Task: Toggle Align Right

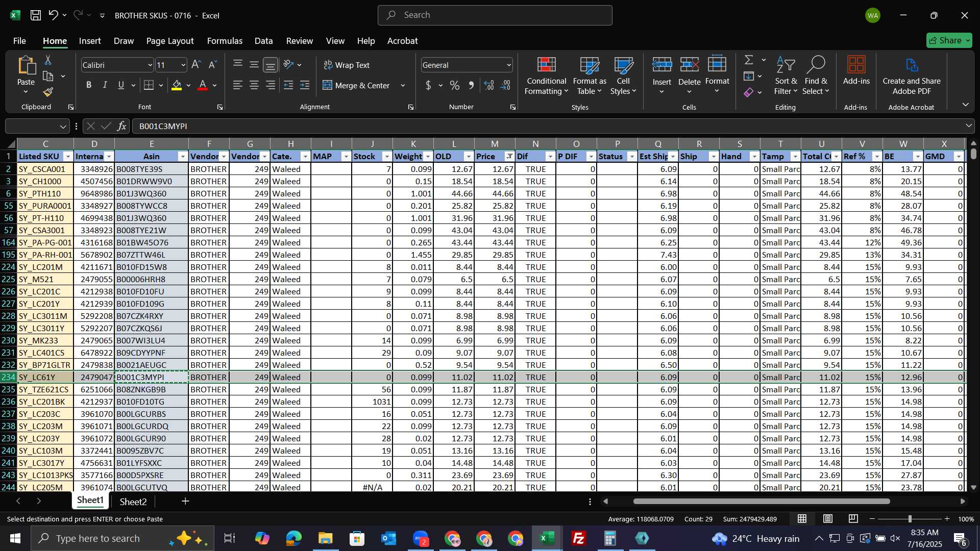Action: (x=271, y=85)
